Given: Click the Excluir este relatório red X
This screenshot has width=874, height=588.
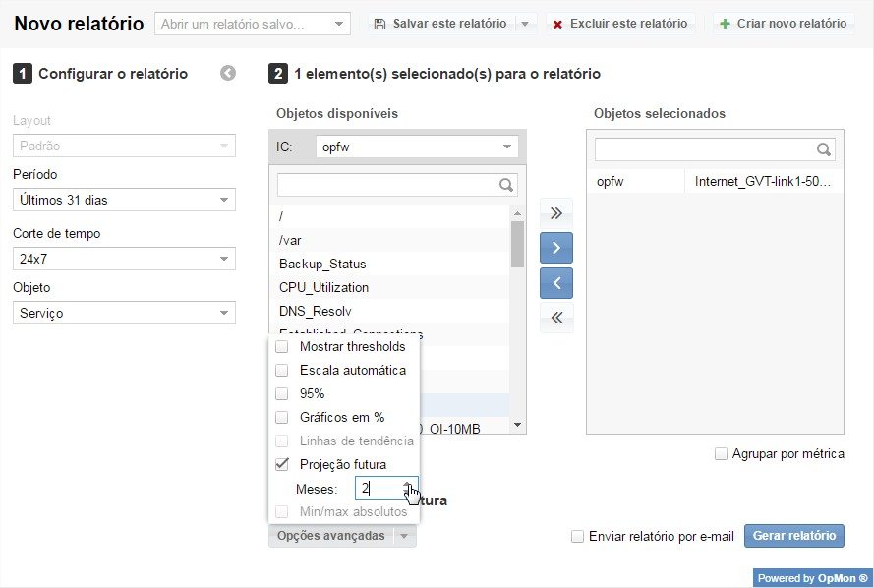Looking at the screenshot, I should [x=557, y=24].
